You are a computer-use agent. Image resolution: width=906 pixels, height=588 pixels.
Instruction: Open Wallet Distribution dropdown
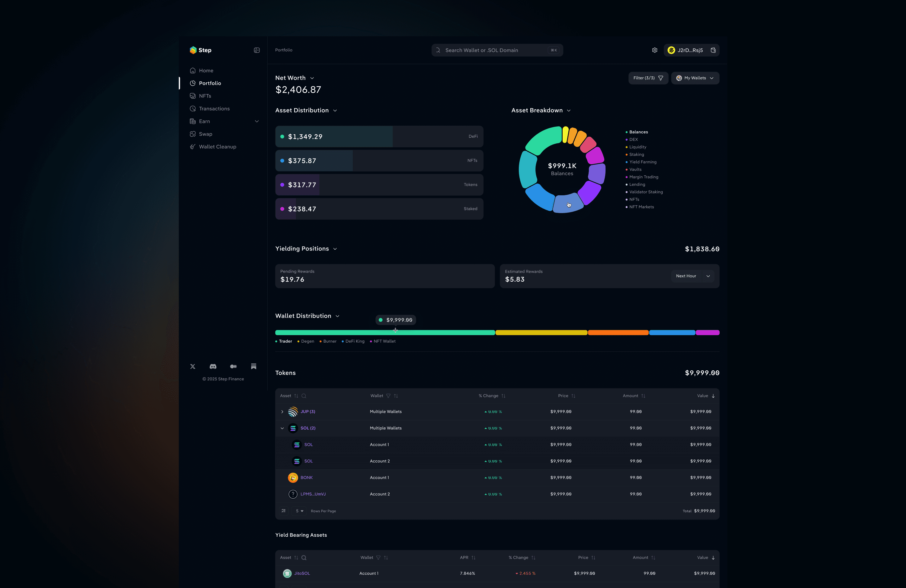(337, 316)
